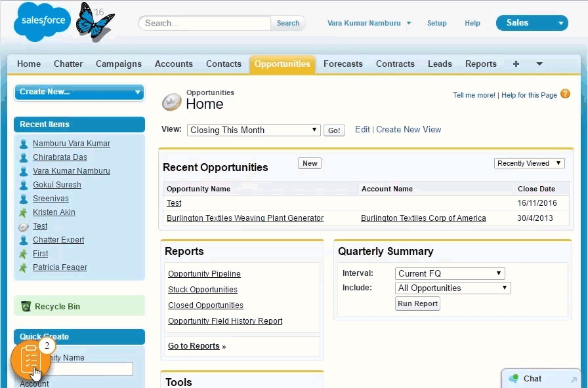Open the Sales app switcher dropdown

click(x=532, y=23)
